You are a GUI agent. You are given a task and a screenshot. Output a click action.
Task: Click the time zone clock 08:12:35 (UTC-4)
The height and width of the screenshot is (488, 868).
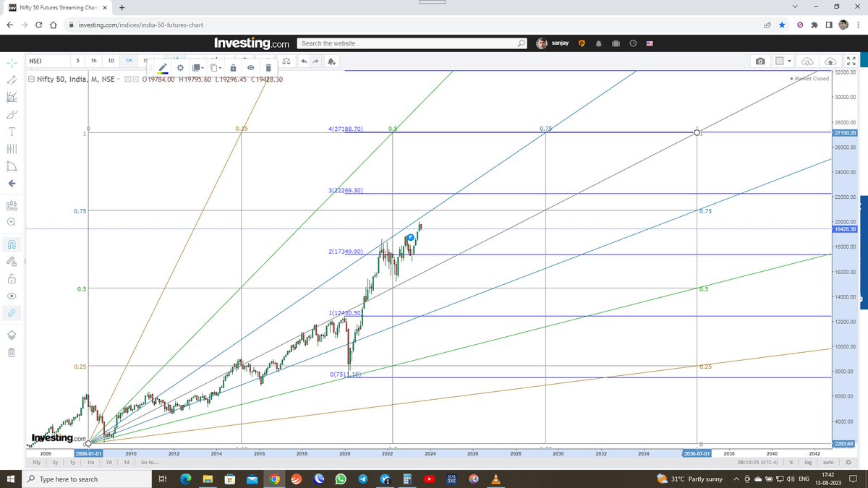pyautogui.click(x=759, y=461)
